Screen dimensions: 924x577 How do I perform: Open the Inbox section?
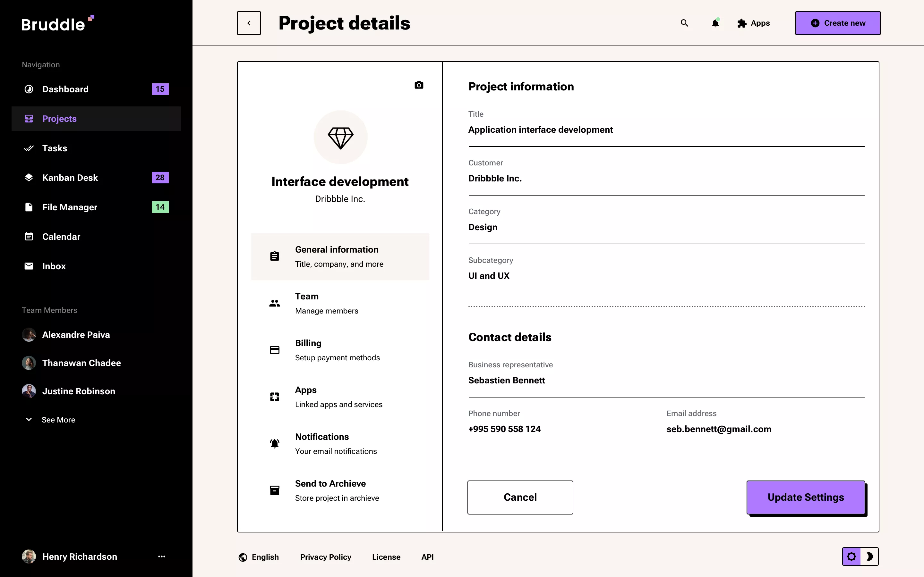(x=54, y=266)
